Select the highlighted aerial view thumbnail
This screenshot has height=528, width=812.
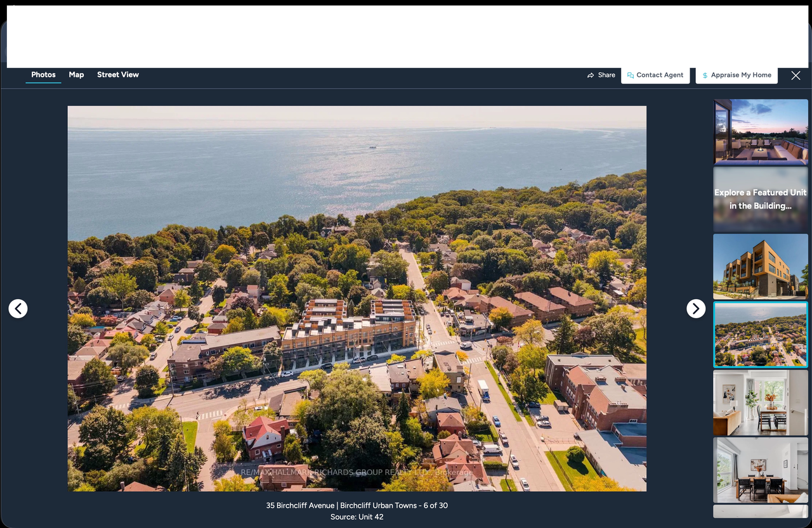tap(761, 334)
